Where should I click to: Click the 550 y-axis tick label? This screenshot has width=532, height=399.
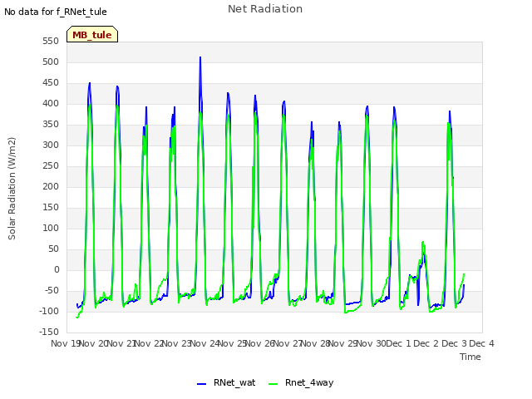[51, 42]
